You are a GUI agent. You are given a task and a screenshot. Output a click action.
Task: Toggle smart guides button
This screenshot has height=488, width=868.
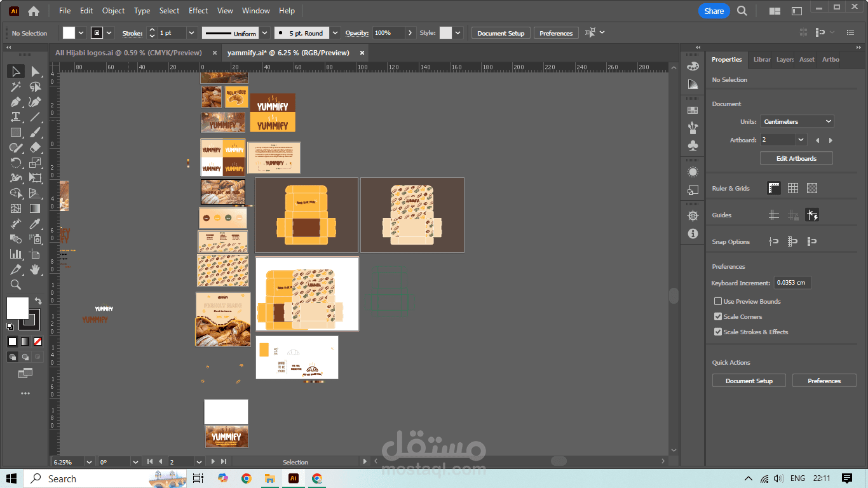point(812,215)
